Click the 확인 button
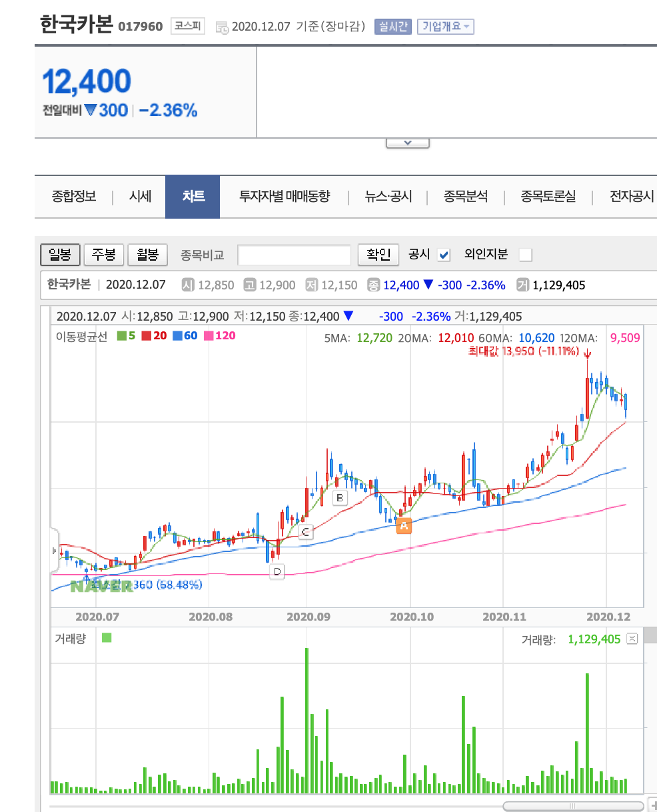This screenshot has height=812, width=657. [378, 254]
